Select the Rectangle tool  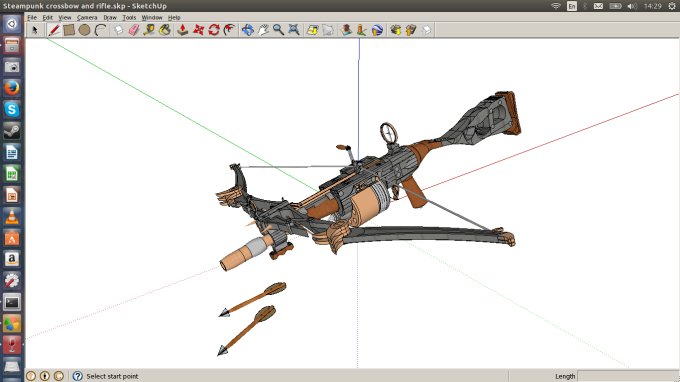coord(69,30)
